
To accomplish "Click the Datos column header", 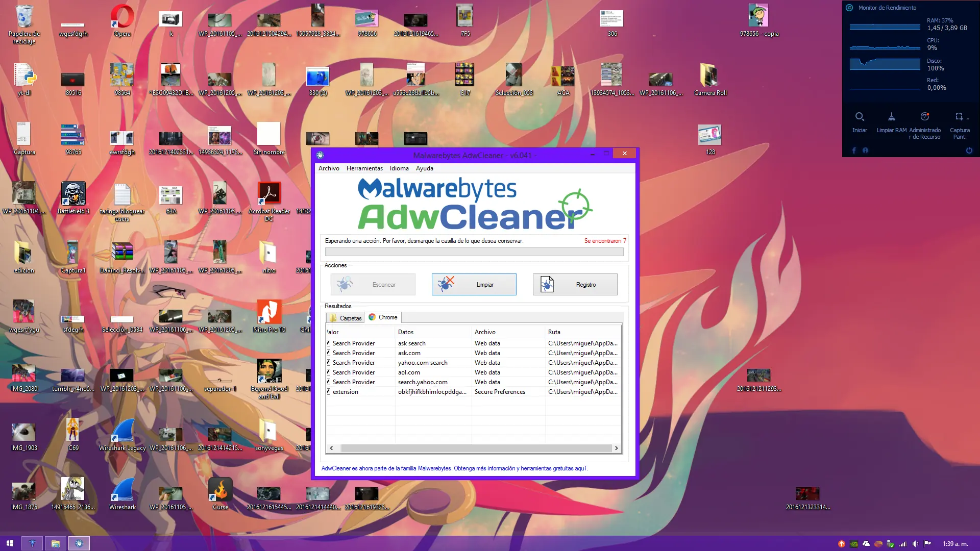I will (x=433, y=332).
